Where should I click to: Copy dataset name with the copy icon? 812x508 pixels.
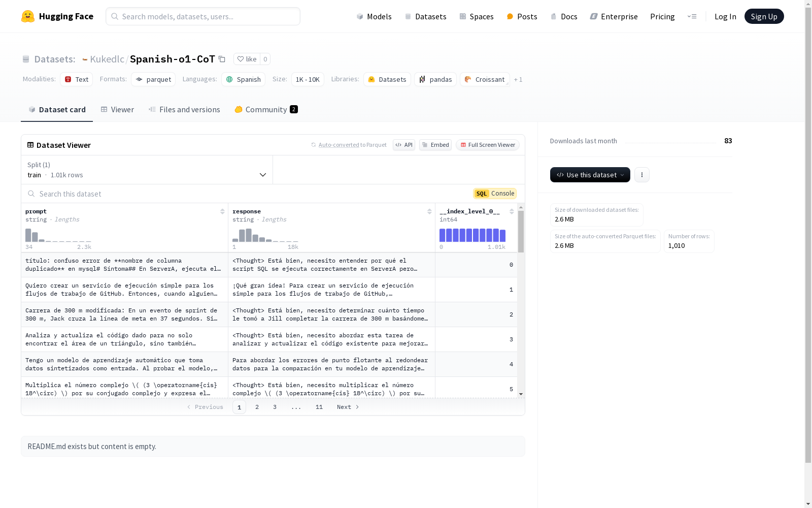click(222, 59)
